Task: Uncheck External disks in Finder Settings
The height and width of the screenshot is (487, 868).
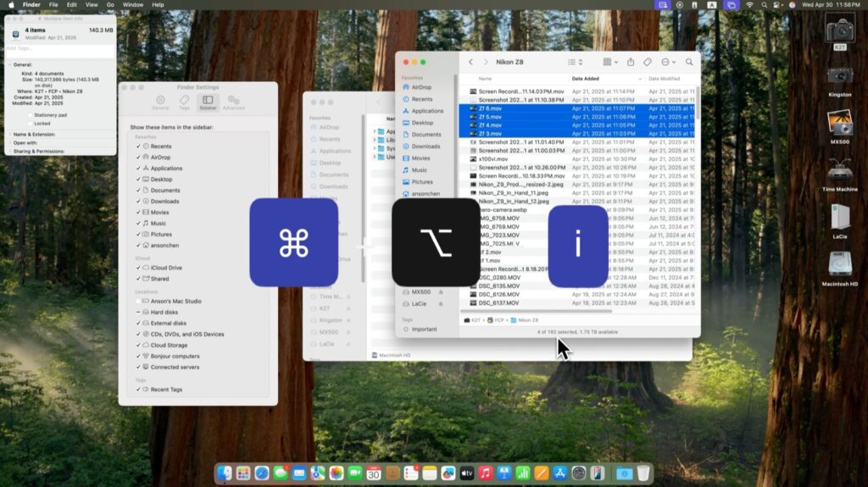Action: 138,324
